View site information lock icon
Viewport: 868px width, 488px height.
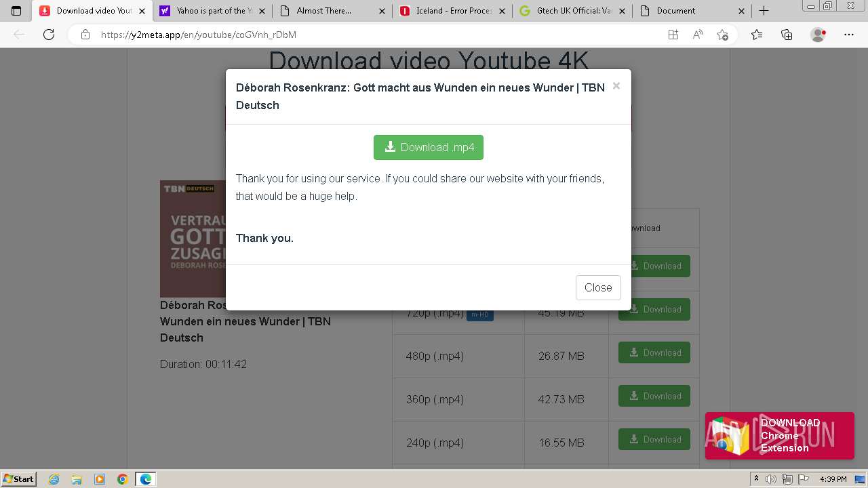coord(85,35)
